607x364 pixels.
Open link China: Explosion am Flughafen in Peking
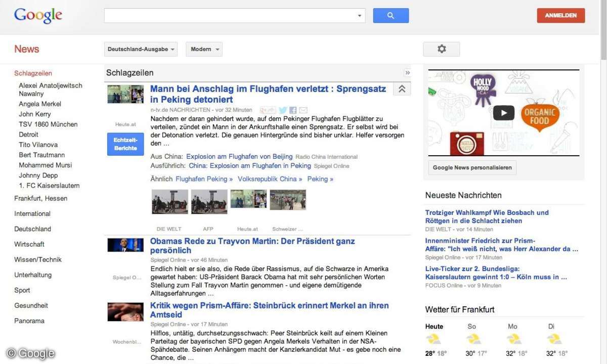click(250, 166)
